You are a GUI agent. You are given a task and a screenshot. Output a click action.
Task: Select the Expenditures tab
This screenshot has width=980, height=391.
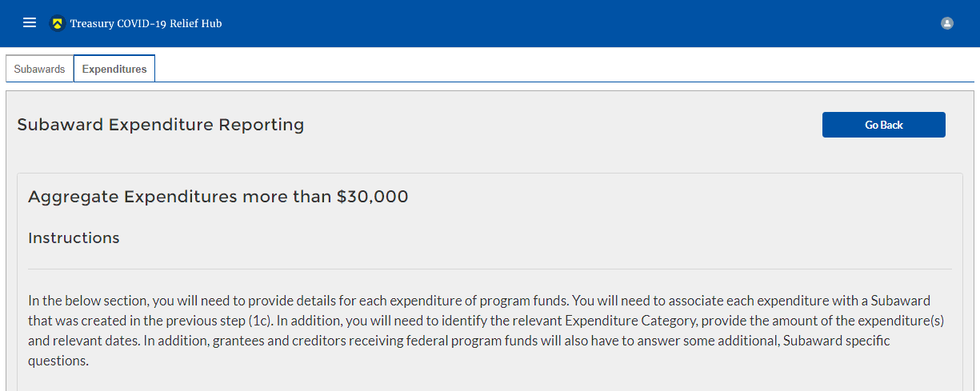[114, 69]
